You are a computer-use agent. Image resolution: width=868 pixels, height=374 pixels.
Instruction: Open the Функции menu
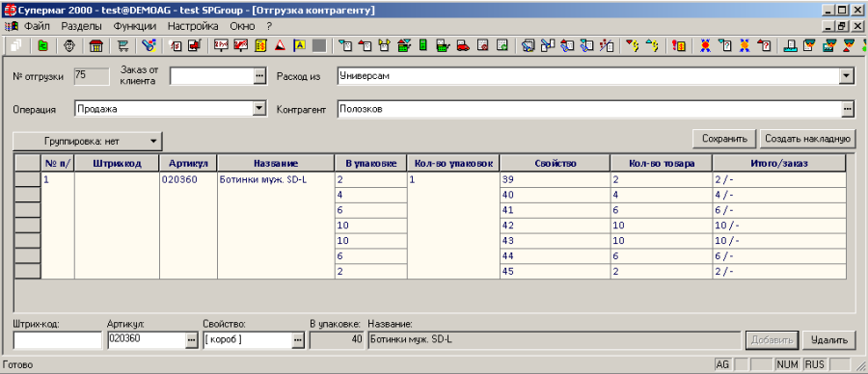(x=134, y=26)
